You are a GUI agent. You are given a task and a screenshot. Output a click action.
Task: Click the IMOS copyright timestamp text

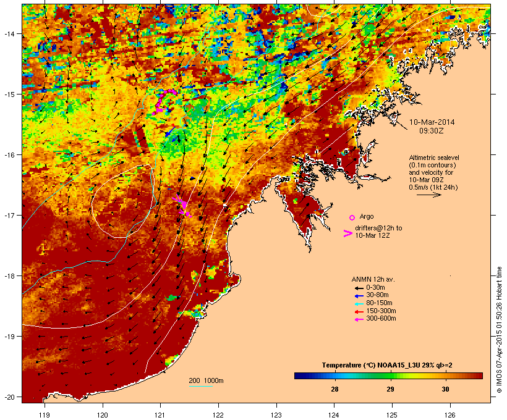pyautogui.click(x=499, y=330)
